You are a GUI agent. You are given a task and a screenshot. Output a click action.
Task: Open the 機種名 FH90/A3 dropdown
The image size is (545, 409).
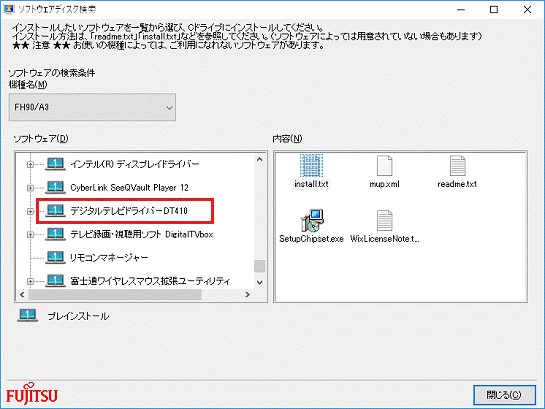92,107
